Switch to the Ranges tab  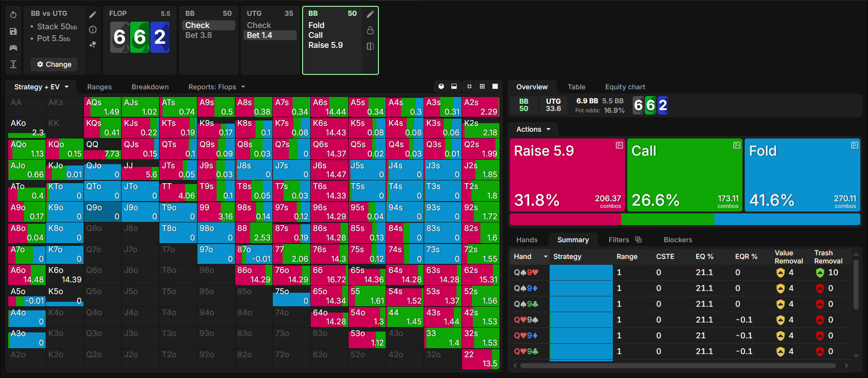pyautogui.click(x=99, y=87)
